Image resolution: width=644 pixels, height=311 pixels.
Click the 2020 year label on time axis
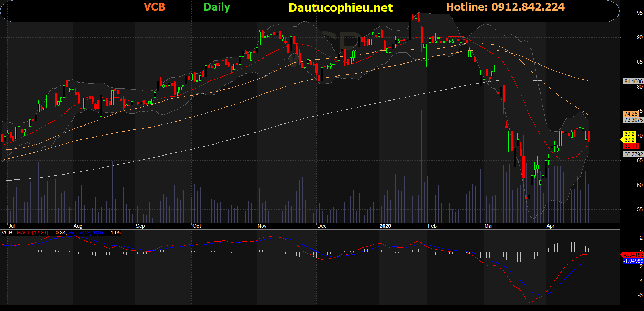tap(385, 226)
